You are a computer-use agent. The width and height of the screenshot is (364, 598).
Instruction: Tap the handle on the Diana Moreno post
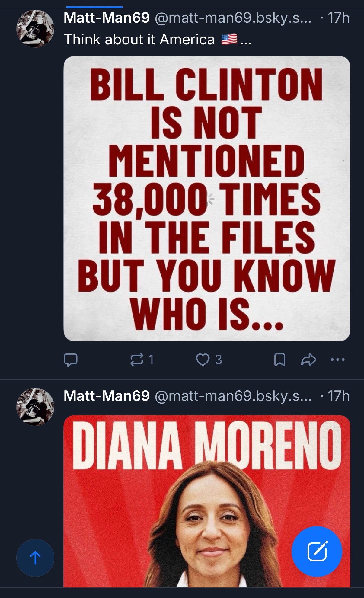[x=233, y=396]
